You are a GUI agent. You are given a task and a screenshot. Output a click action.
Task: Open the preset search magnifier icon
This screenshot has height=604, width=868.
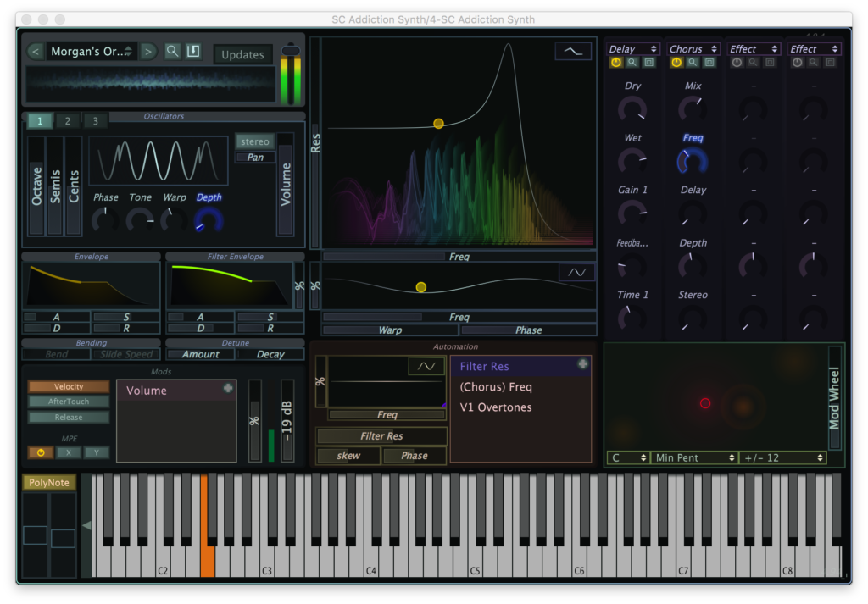click(x=172, y=51)
